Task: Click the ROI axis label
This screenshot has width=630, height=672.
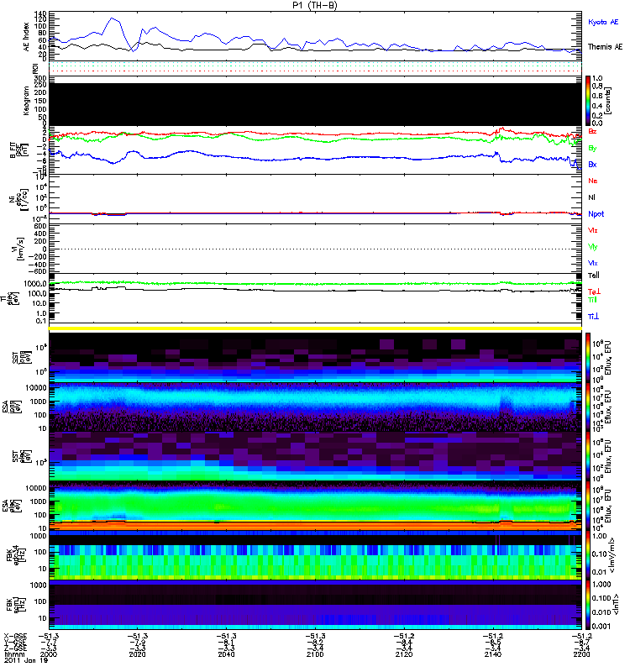Action: click(35, 68)
